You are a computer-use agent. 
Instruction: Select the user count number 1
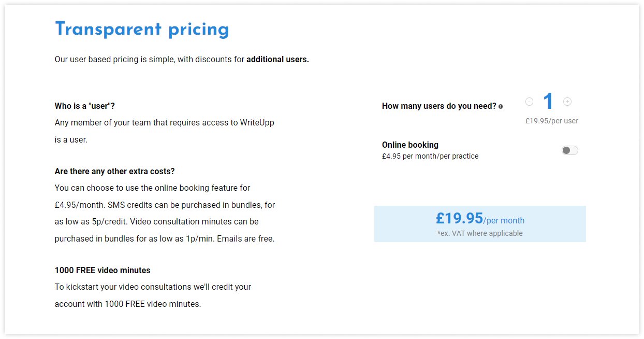548,102
